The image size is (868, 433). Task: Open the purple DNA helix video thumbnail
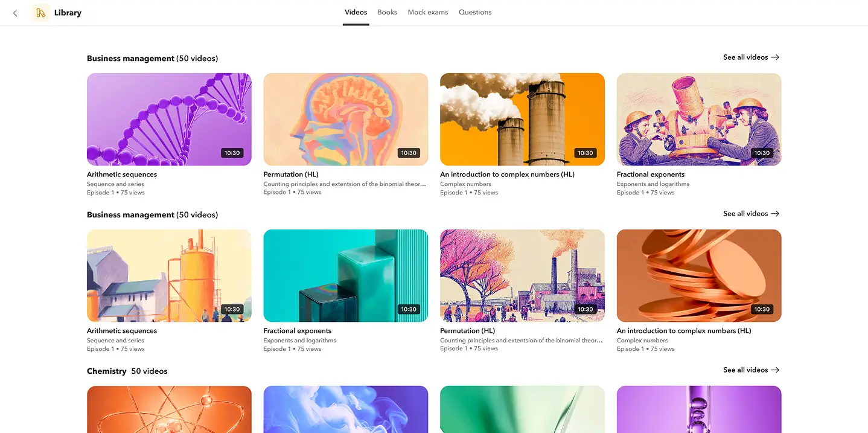point(169,119)
